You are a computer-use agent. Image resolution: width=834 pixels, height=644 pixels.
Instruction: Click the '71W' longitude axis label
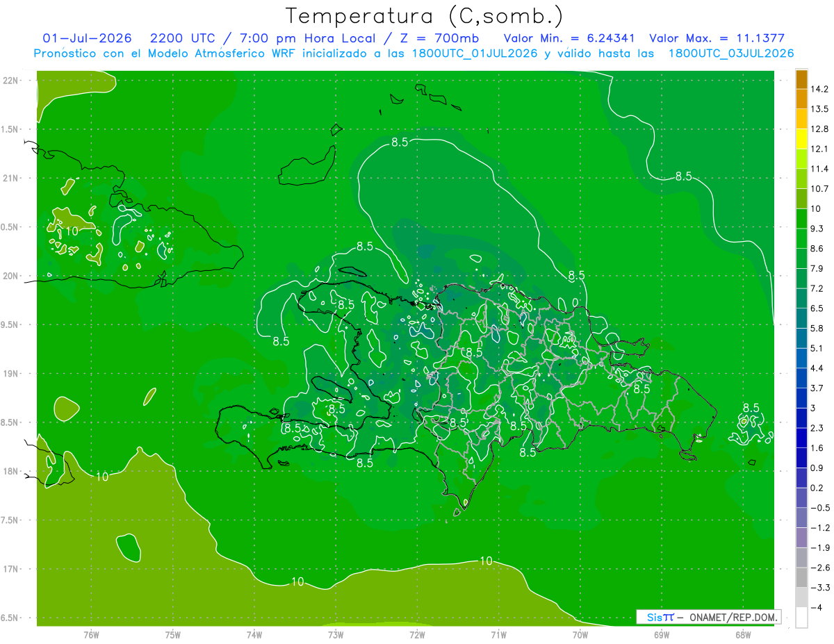pos(498,635)
